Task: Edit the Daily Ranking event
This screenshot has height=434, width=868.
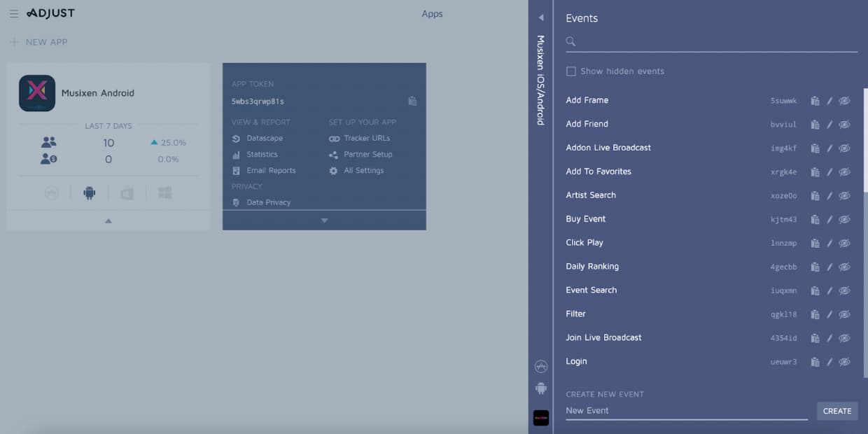Action: pos(829,267)
